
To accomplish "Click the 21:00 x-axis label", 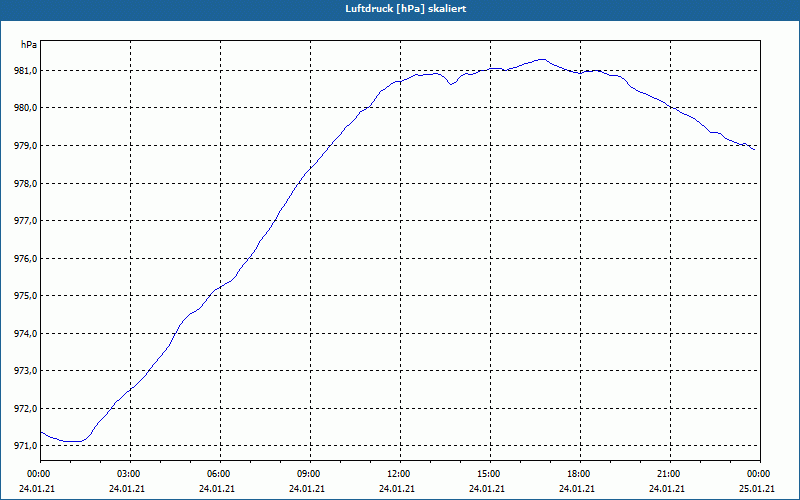I will pos(670,474).
